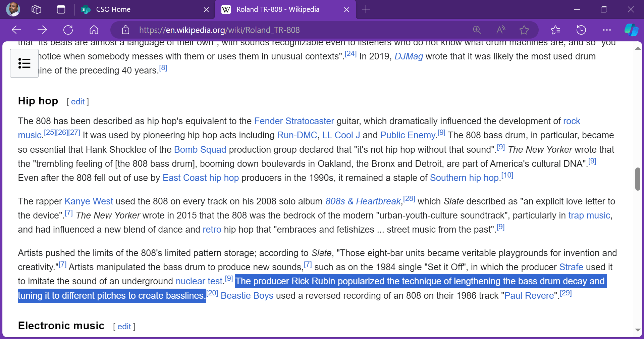Image resolution: width=644 pixels, height=339 pixels.
Task: Open the DJMag link
Action: [x=409, y=56]
